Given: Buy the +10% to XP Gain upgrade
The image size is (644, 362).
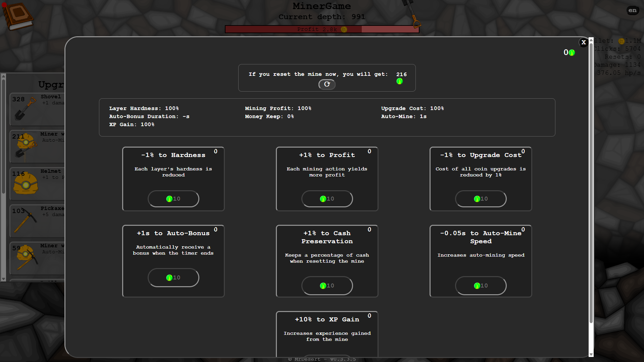Looking at the screenshot, I should pyautogui.click(x=327, y=356).
